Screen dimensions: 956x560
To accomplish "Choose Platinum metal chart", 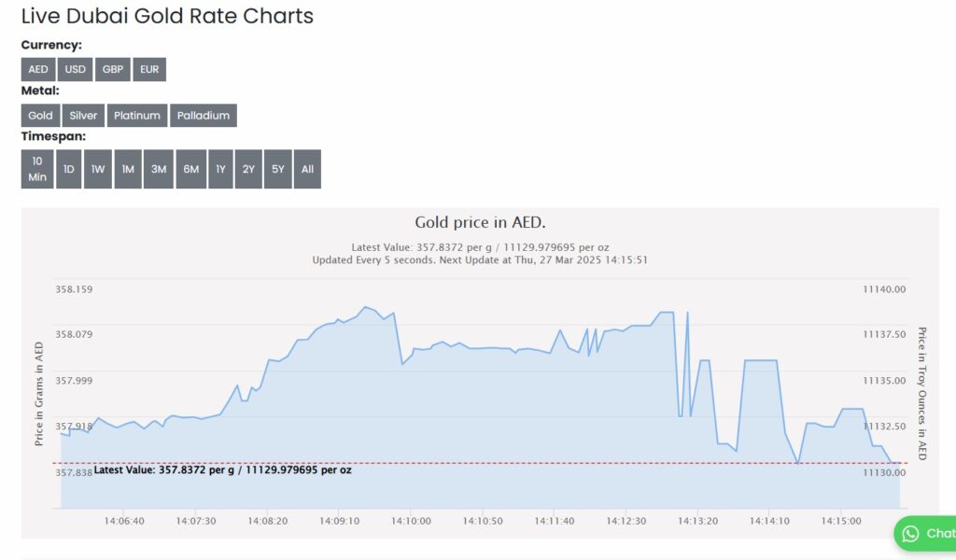I will click(137, 115).
